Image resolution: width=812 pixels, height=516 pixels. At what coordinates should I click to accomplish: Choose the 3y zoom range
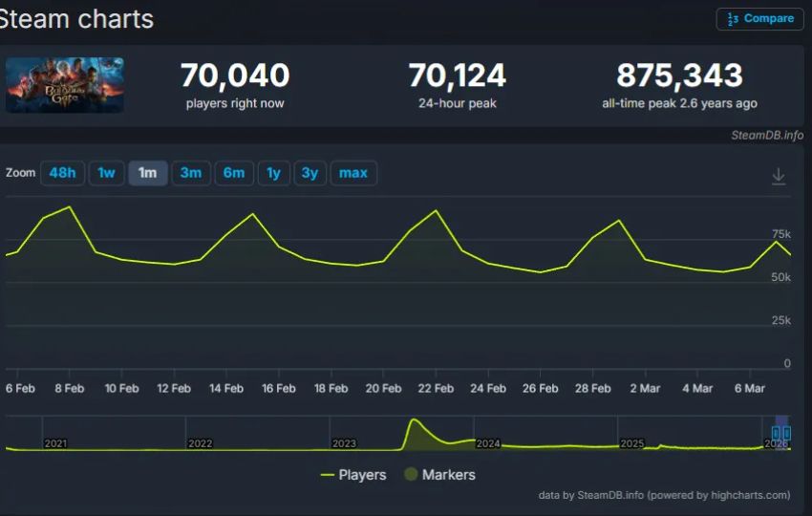coord(310,173)
